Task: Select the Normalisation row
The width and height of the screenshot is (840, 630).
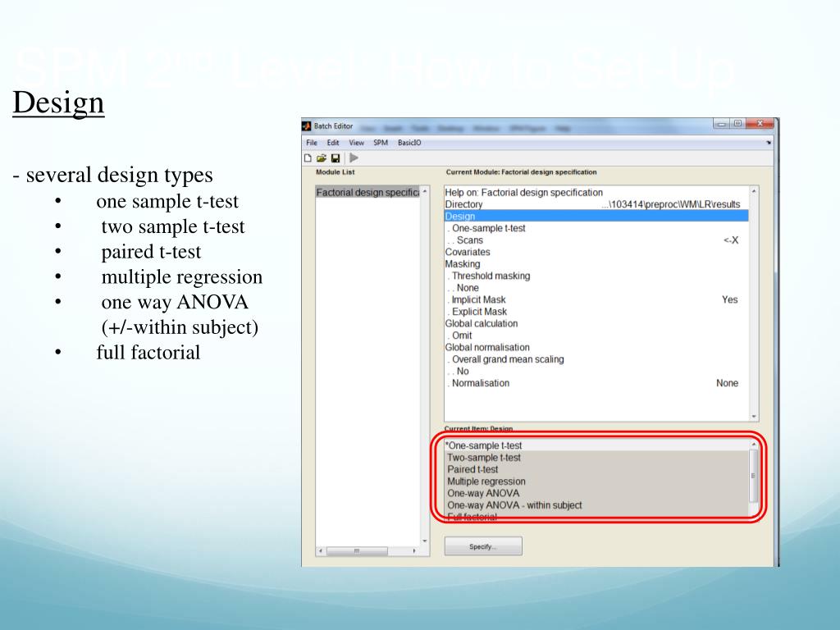Action: click(596, 383)
